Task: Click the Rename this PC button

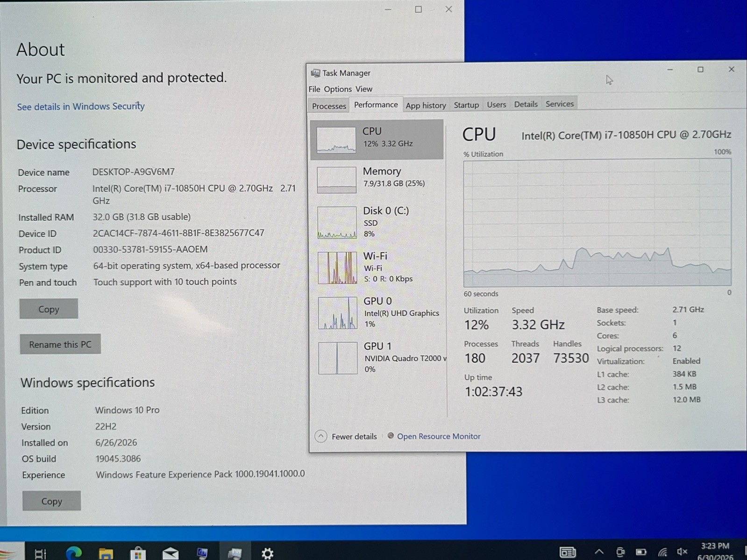Action: (x=60, y=344)
